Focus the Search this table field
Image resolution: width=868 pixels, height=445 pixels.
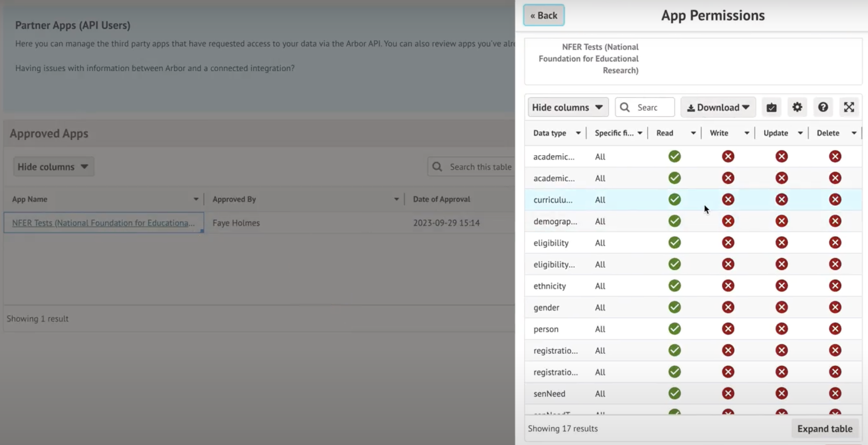(x=480, y=167)
